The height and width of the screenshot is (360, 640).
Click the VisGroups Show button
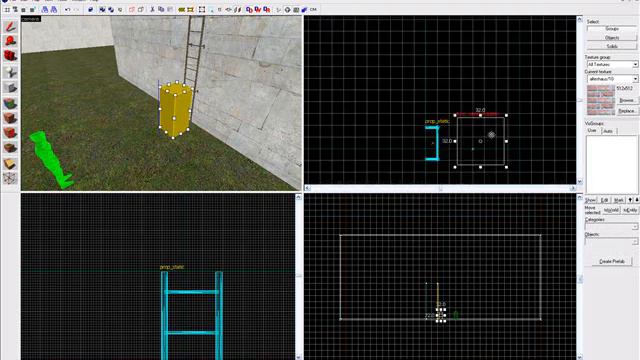(591, 200)
